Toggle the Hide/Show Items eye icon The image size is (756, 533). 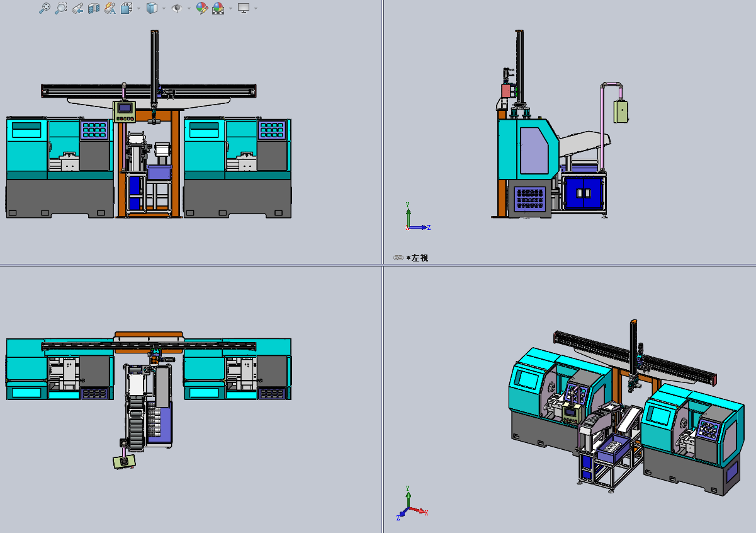pyautogui.click(x=176, y=8)
